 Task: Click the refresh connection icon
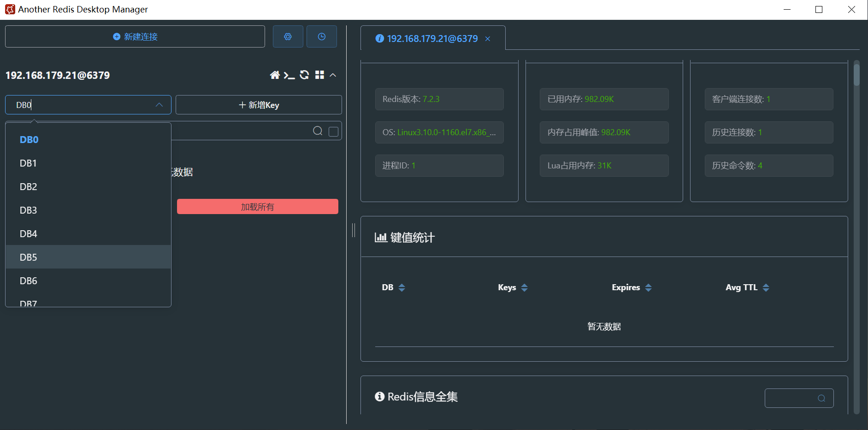(304, 75)
